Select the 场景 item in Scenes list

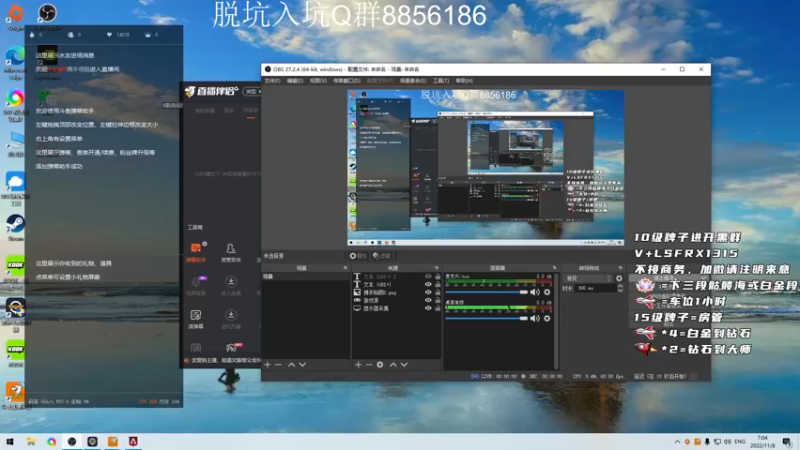pos(305,277)
